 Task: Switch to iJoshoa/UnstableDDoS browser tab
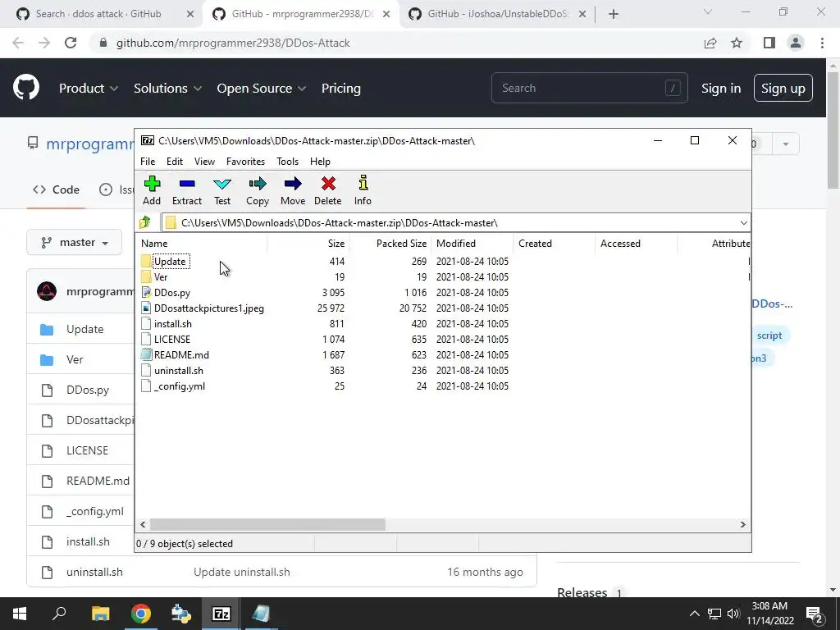pyautogui.click(x=498, y=14)
